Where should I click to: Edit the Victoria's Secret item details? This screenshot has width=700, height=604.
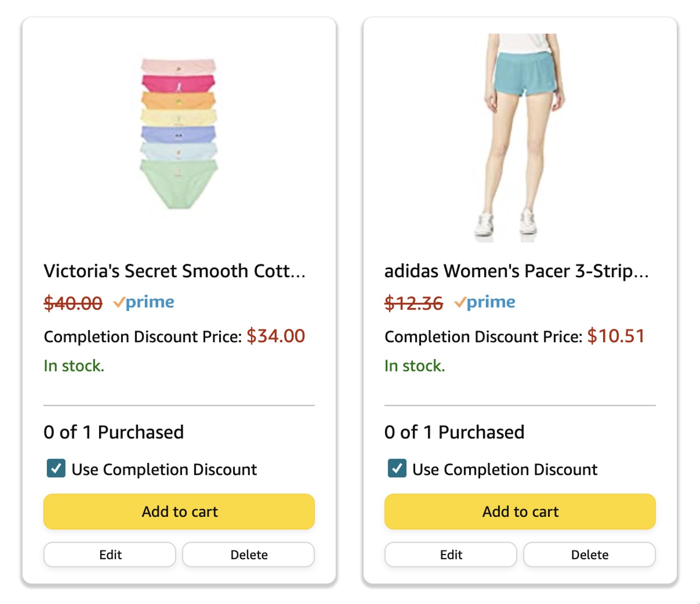click(109, 554)
